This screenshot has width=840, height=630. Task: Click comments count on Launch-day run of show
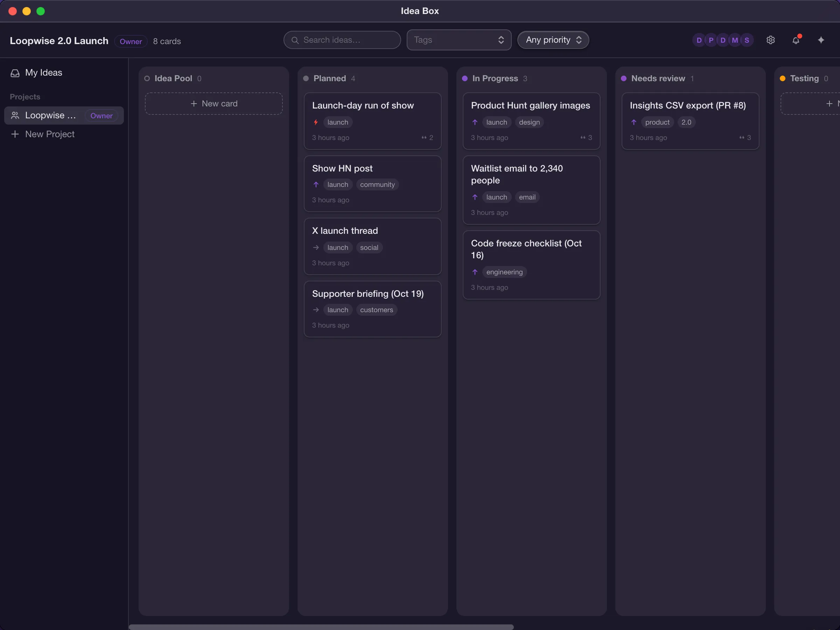click(427, 138)
